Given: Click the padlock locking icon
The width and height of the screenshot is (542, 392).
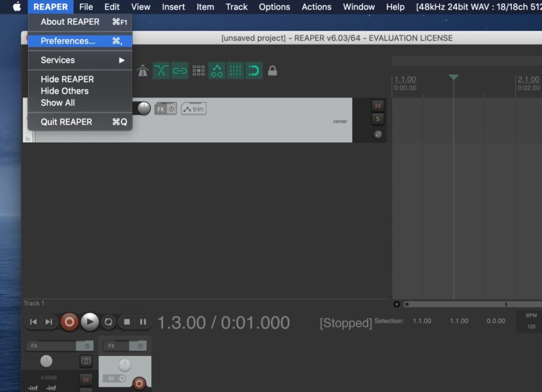Looking at the screenshot, I should (273, 71).
